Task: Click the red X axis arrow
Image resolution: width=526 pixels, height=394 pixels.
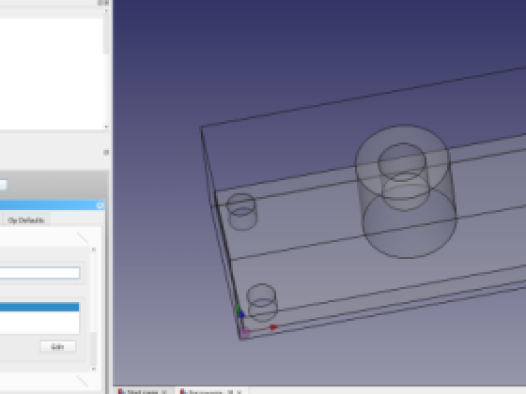Action: (x=274, y=327)
